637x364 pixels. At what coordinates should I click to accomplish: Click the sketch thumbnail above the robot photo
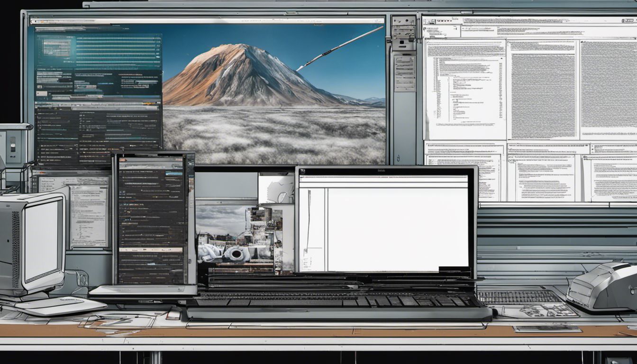pyautogui.click(x=276, y=189)
